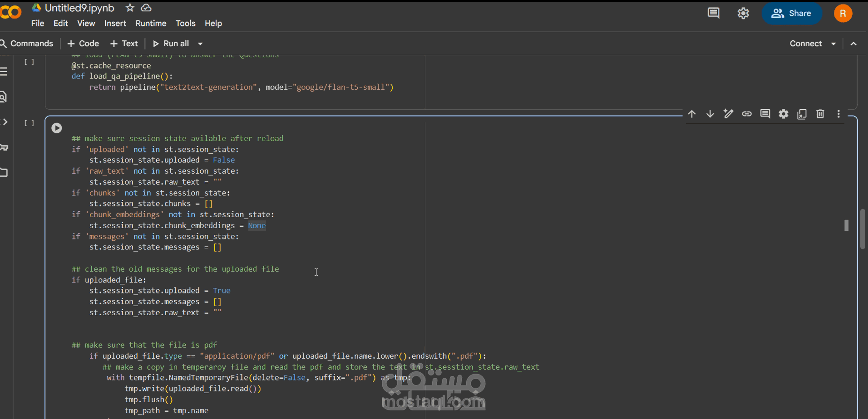The width and height of the screenshot is (868, 419).
Task: Select first cell execution bracket
Action: 29,62
